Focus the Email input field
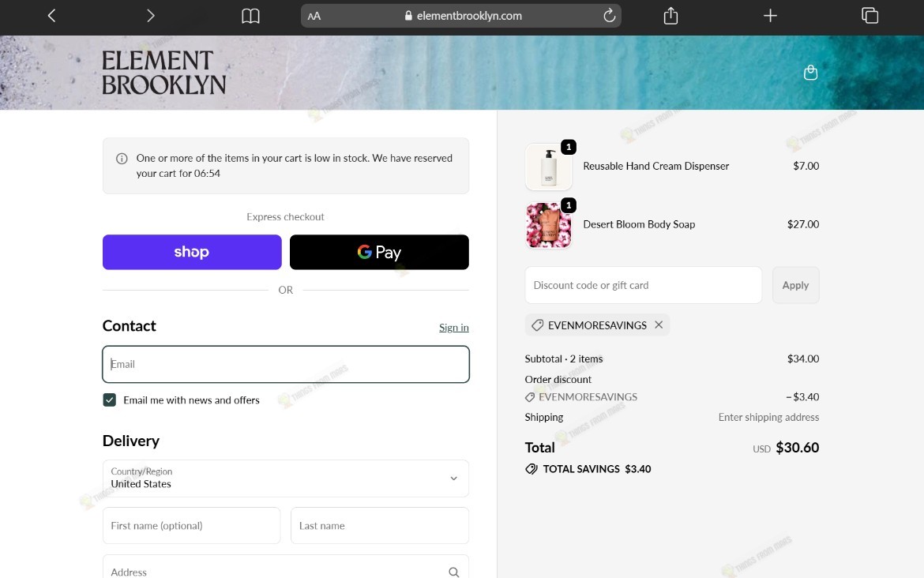Viewport: 924px width, 578px height. [286, 364]
